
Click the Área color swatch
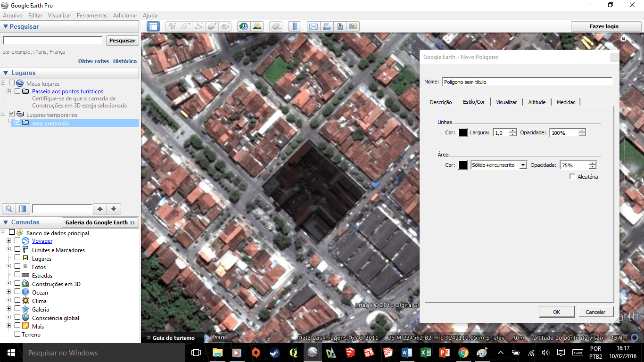coord(463,165)
